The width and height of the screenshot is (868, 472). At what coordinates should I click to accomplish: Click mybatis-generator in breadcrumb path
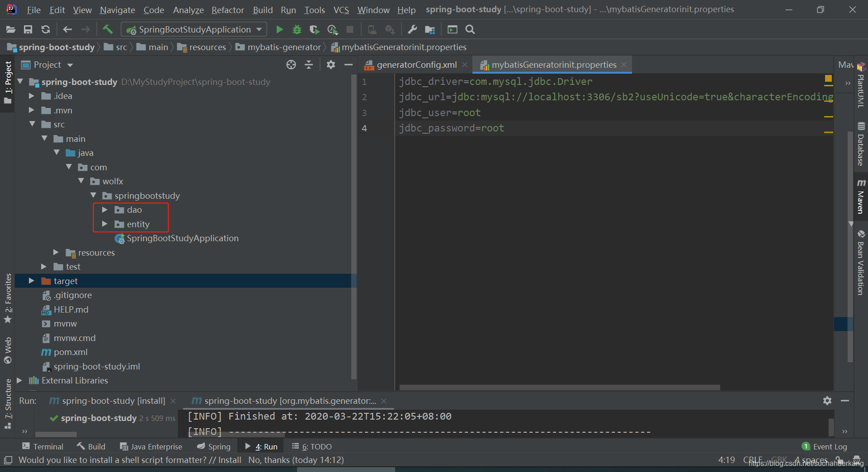[x=284, y=47]
